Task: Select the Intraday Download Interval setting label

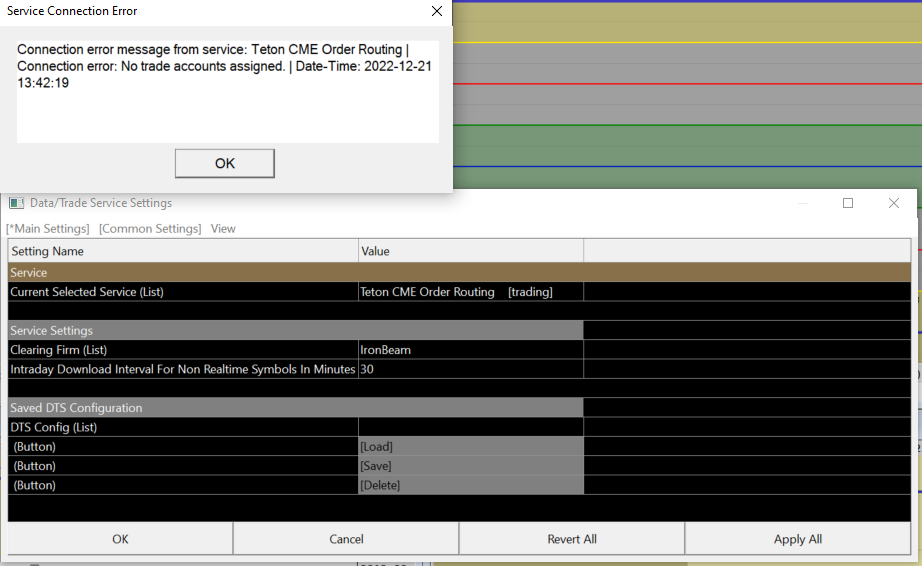Action: coord(183,369)
